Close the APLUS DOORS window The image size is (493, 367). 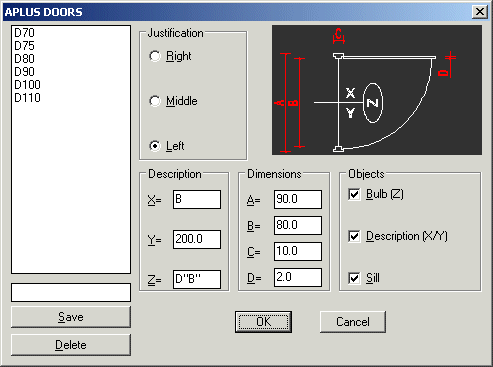[480, 12]
